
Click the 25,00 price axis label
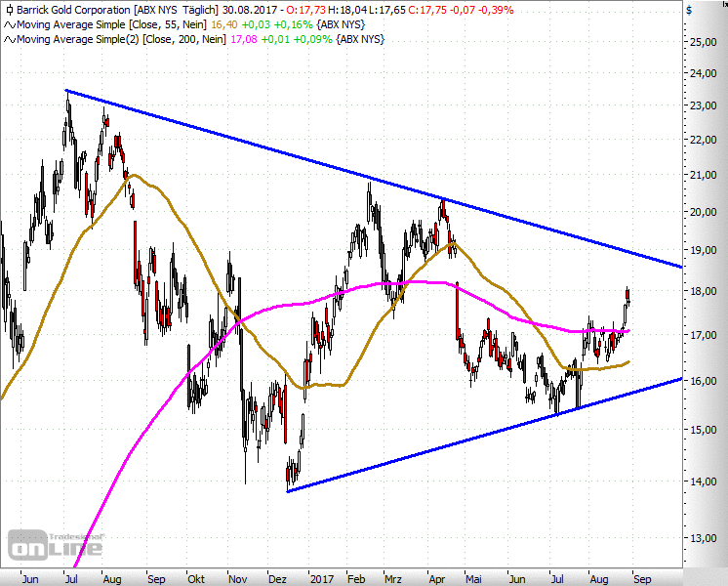tap(704, 42)
